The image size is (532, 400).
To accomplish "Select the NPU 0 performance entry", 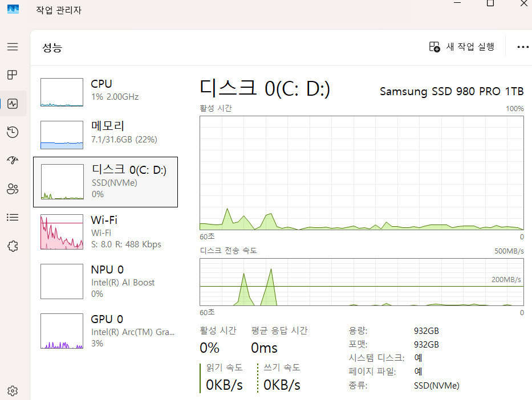I will pos(105,281).
